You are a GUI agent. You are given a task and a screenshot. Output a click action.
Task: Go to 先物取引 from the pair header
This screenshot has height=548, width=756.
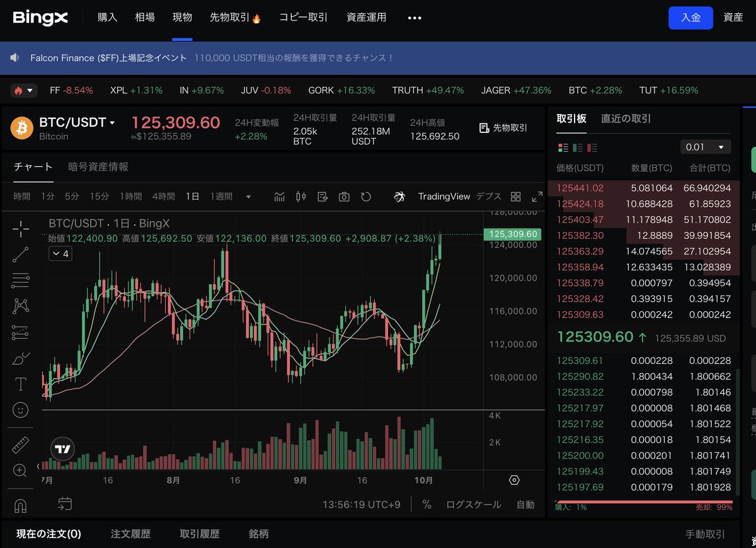[503, 128]
